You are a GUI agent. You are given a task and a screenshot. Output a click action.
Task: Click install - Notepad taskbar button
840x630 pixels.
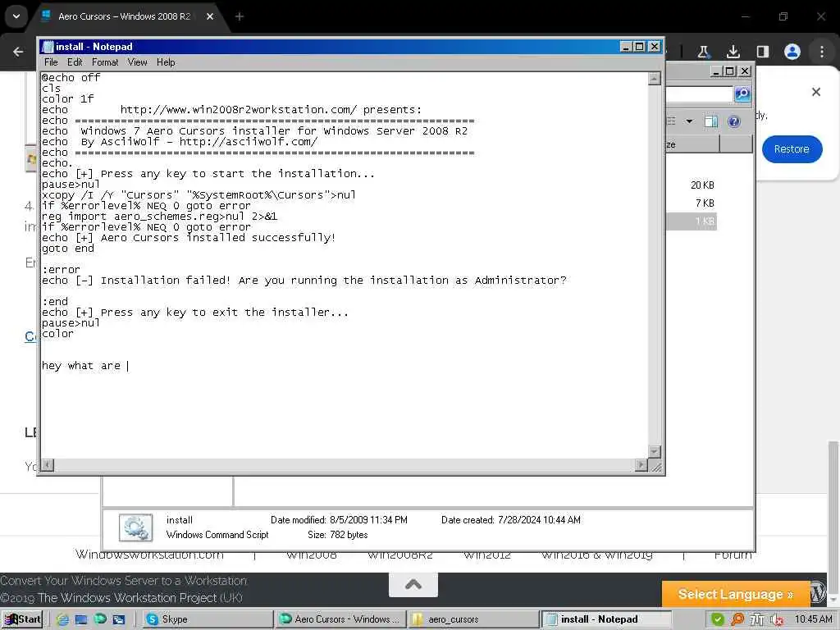pos(605,619)
